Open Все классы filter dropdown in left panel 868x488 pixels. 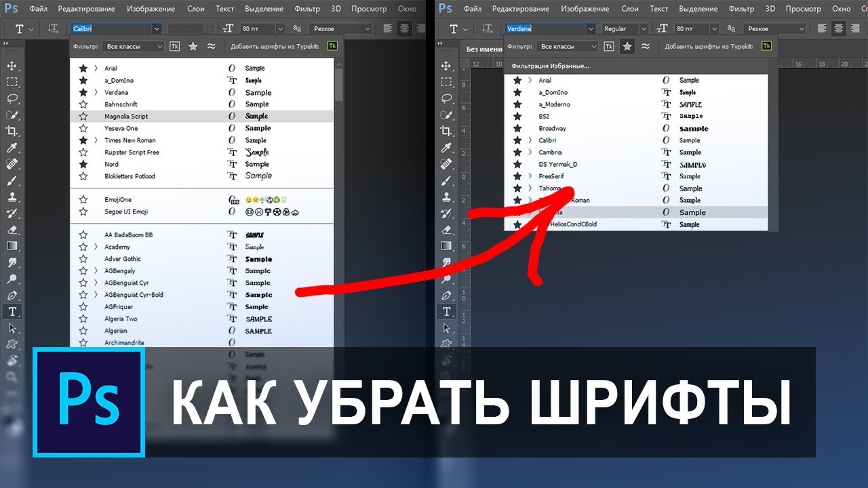click(133, 46)
